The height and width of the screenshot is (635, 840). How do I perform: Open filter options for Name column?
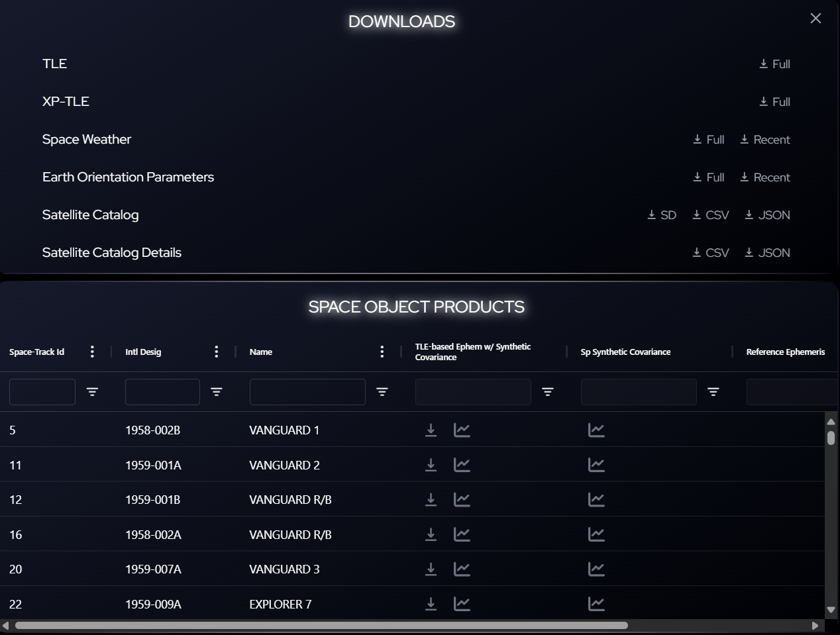[382, 392]
